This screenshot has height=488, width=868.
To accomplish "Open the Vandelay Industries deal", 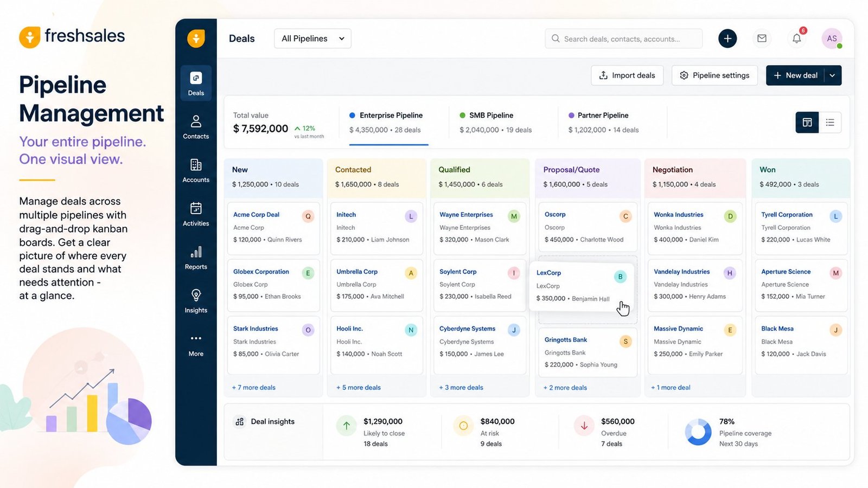I will tap(695, 285).
